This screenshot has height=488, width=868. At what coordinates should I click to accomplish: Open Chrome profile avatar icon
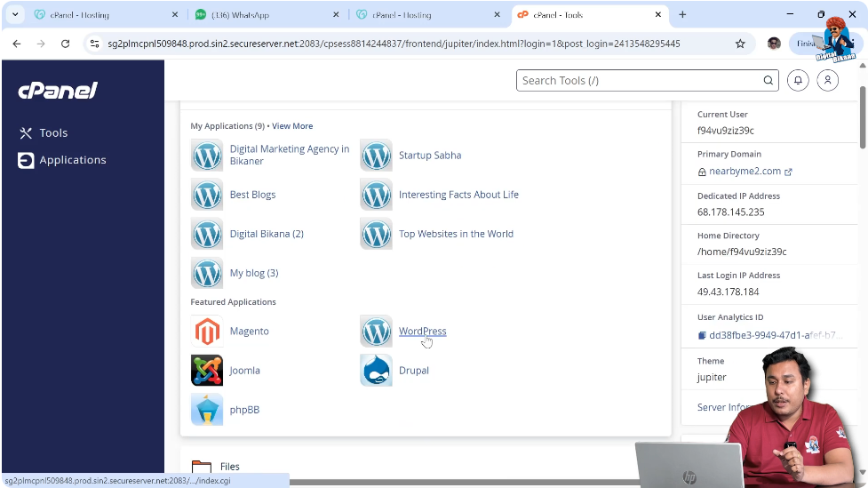tap(774, 44)
